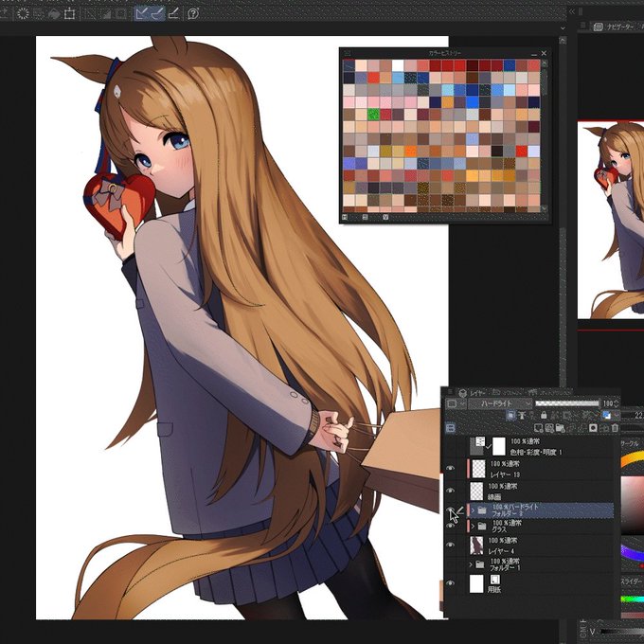Image resolution: width=644 pixels, height=644 pixels.
Task: Toggle the snap to ruler toolbar icon
Action: pyautogui.click(x=141, y=13)
